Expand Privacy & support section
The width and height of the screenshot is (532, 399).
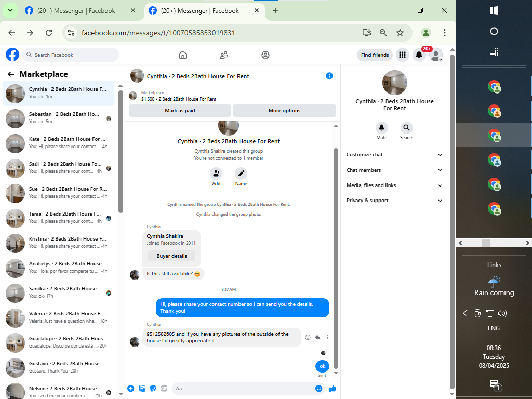coord(394,201)
